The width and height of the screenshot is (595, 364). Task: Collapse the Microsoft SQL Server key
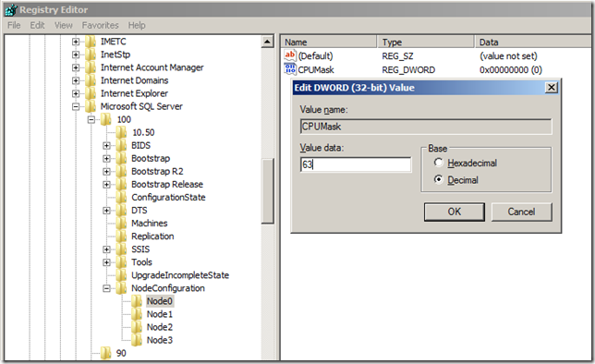76,106
